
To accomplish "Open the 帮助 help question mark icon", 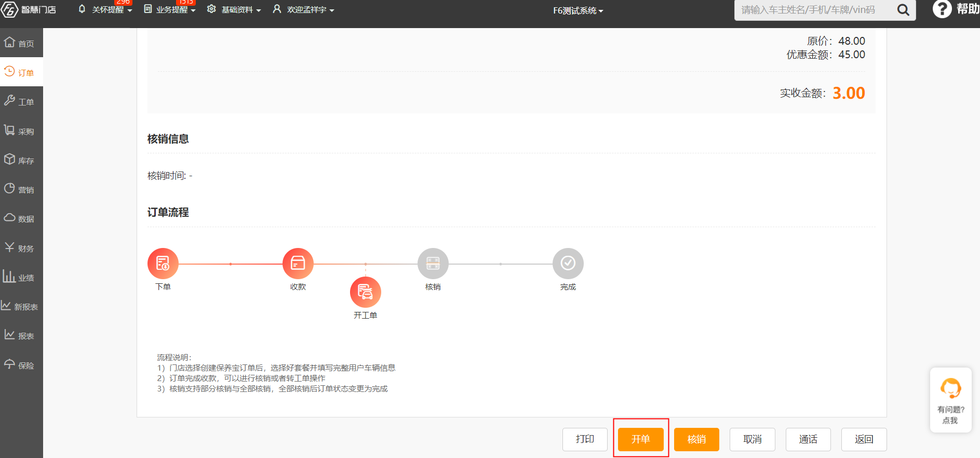I will 942,9.
